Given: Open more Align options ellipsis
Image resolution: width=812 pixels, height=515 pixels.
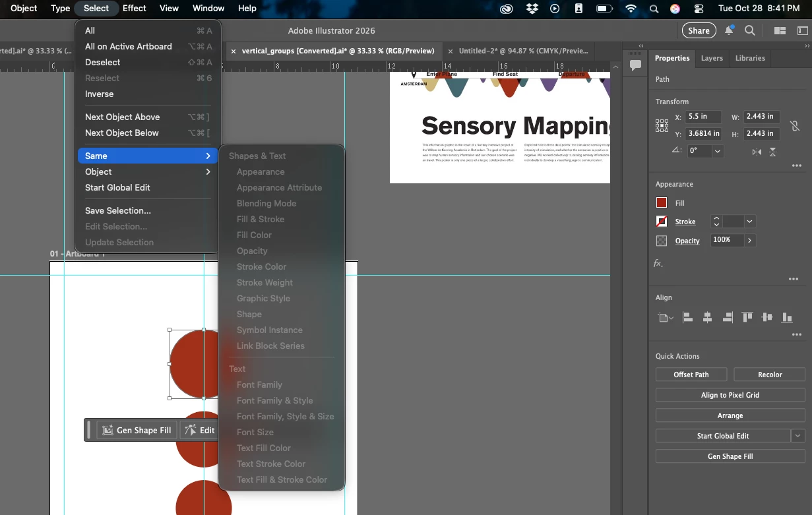Looking at the screenshot, I should point(796,335).
